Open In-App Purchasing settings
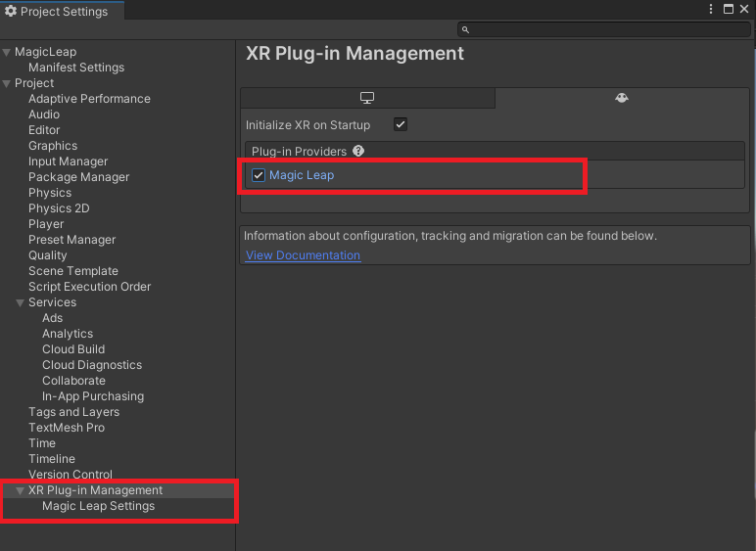Image resolution: width=756 pixels, height=551 pixels. tap(93, 396)
